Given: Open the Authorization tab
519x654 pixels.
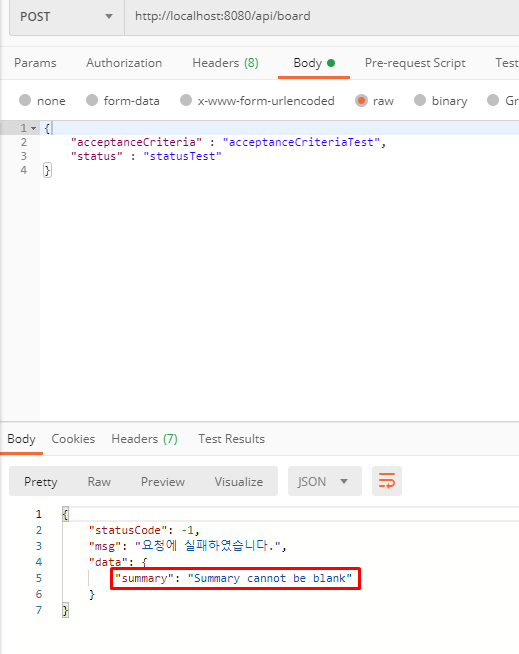Looking at the screenshot, I should (124, 63).
